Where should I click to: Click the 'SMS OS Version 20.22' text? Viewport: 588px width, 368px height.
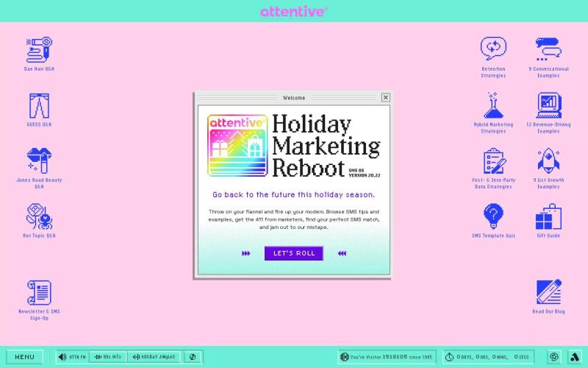click(364, 173)
